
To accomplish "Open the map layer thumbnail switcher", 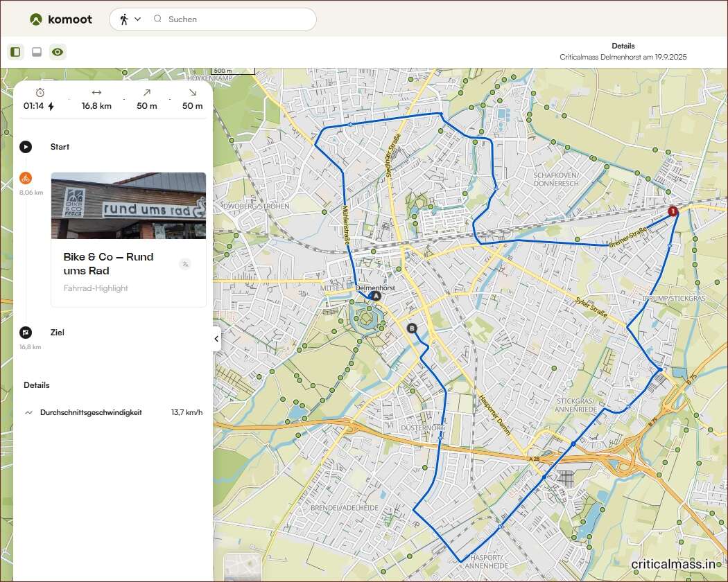I will pyautogui.click(x=242, y=568).
